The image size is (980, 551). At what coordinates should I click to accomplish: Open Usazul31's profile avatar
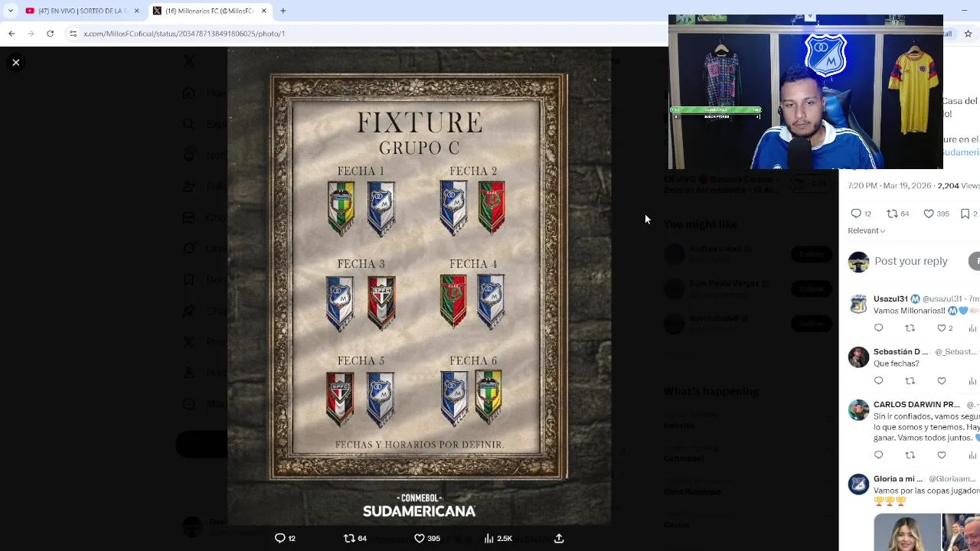858,304
